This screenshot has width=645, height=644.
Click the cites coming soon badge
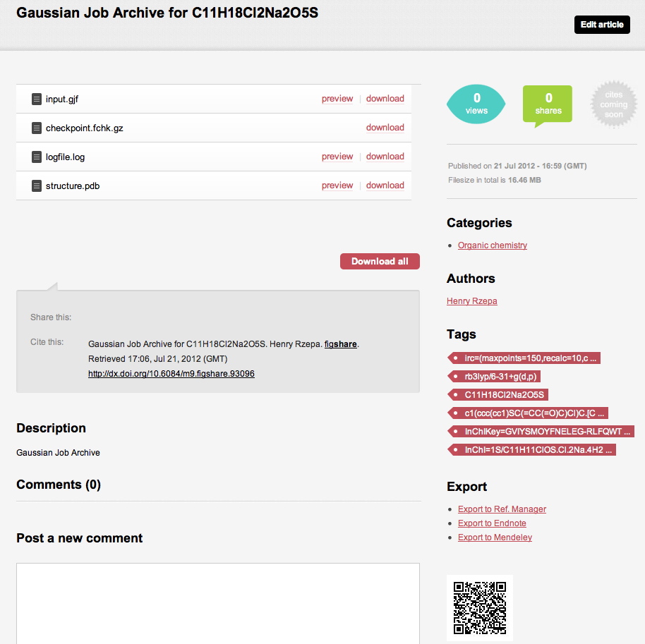pos(613,104)
